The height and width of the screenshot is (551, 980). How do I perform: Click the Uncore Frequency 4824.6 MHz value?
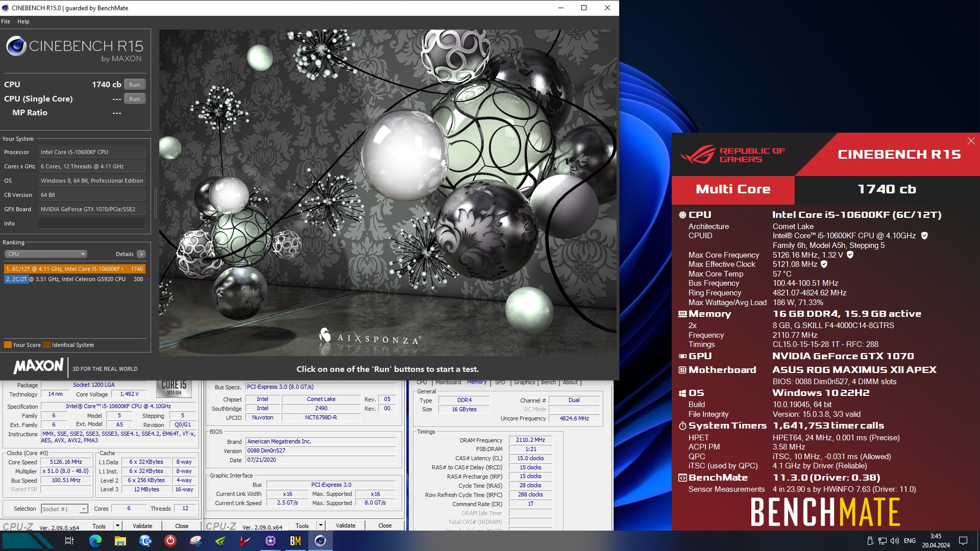point(574,419)
